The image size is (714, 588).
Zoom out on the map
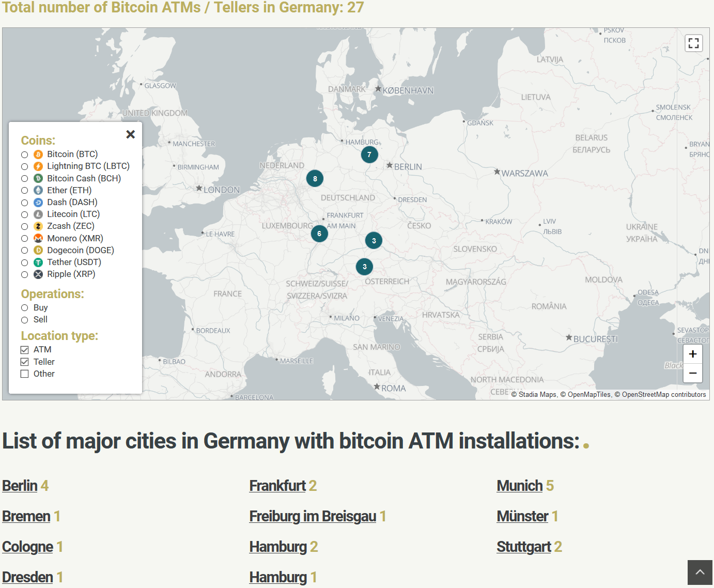(693, 373)
